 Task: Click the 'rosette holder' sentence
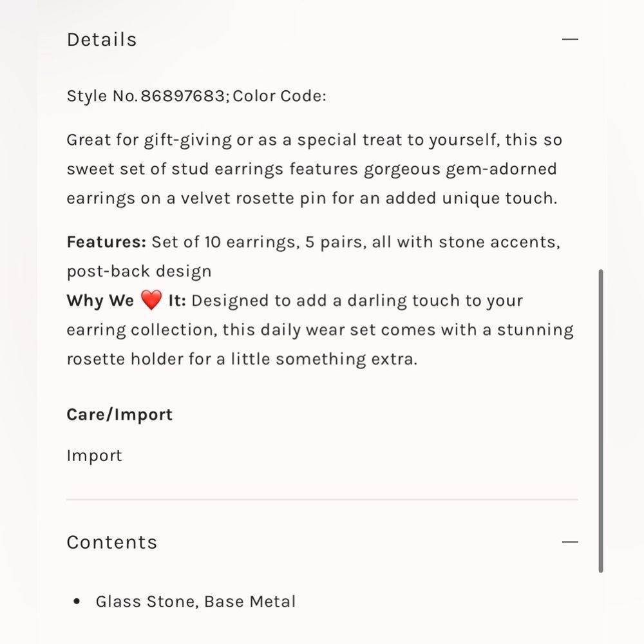[242, 359]
